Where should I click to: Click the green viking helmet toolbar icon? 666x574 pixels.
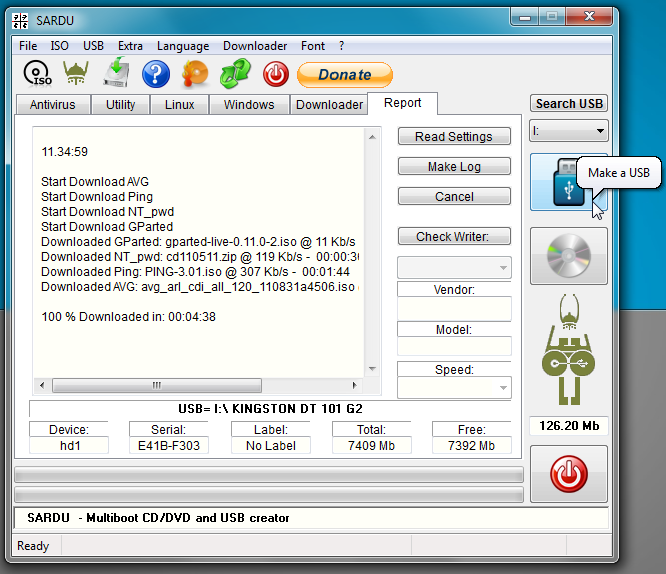tap(76, 73)
